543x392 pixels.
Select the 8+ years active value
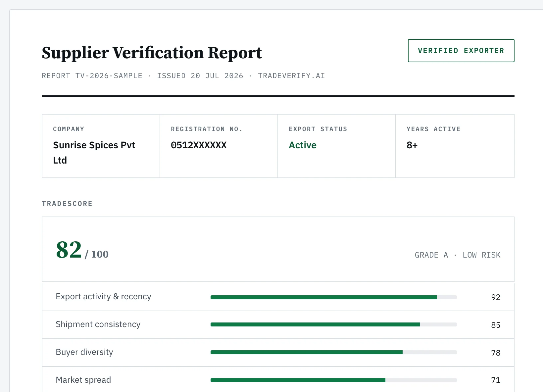[412, 145]
